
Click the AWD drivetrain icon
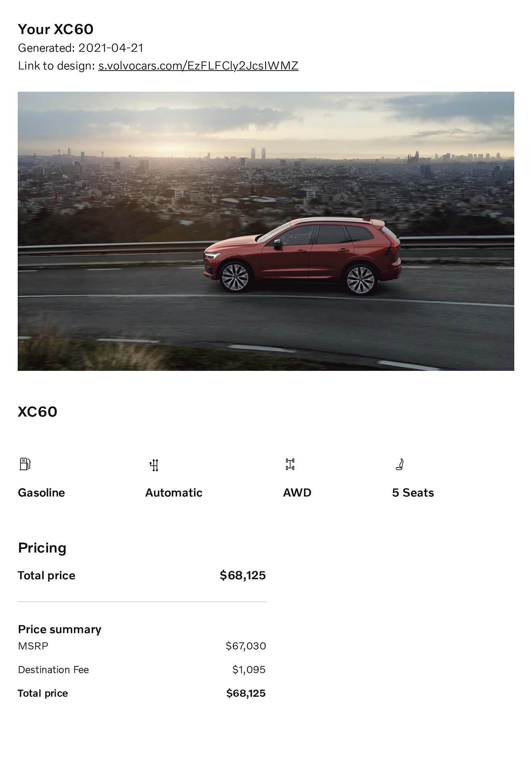(x=290, y=464)
